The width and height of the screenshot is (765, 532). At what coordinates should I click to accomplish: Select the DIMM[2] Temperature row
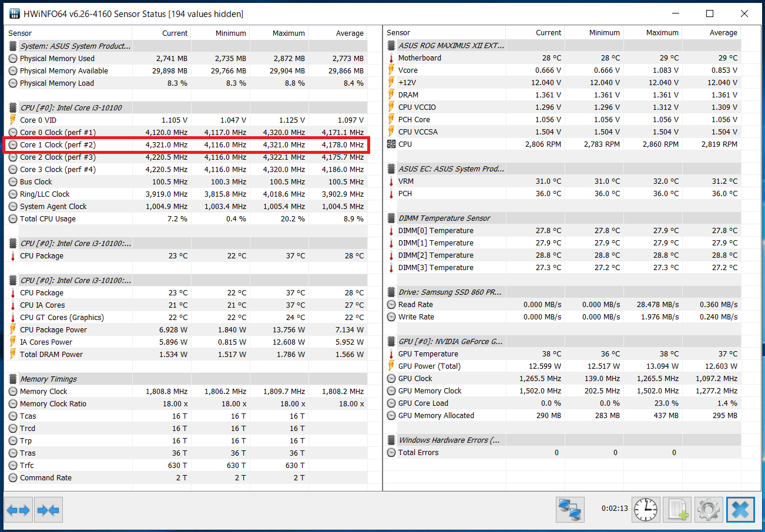562,255
